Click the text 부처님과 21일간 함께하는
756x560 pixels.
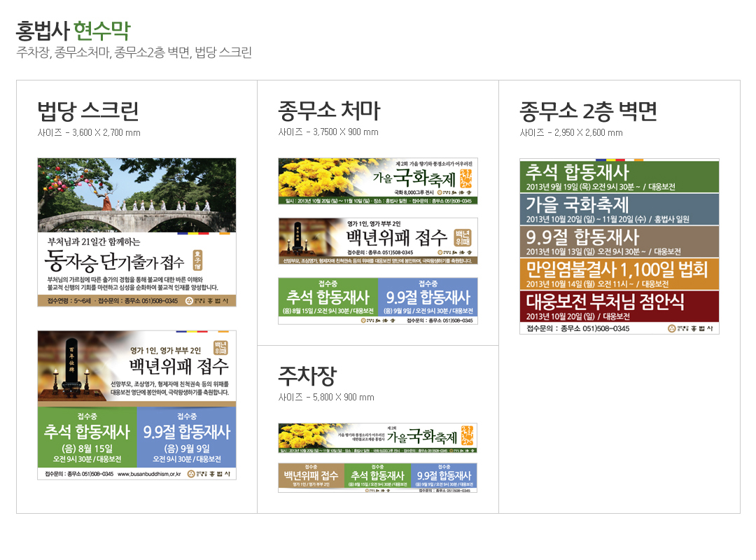94,241
